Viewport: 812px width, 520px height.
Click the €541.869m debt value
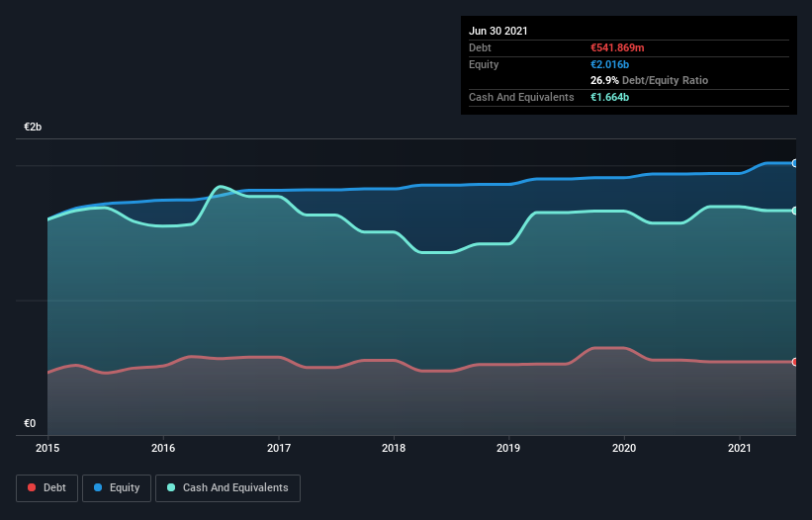617,47
